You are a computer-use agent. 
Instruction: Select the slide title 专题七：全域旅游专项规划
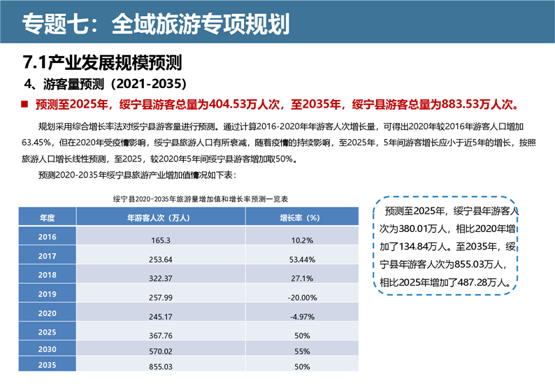[156, 24]
